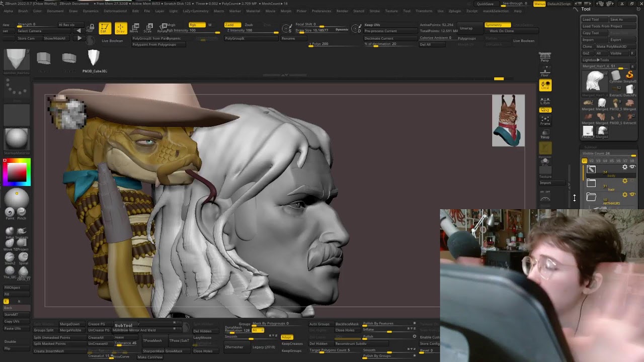Image resolution: width=644 pixels, height=362 pixels.
Task: Switch to the Move tool
Action: click(135, 29)
